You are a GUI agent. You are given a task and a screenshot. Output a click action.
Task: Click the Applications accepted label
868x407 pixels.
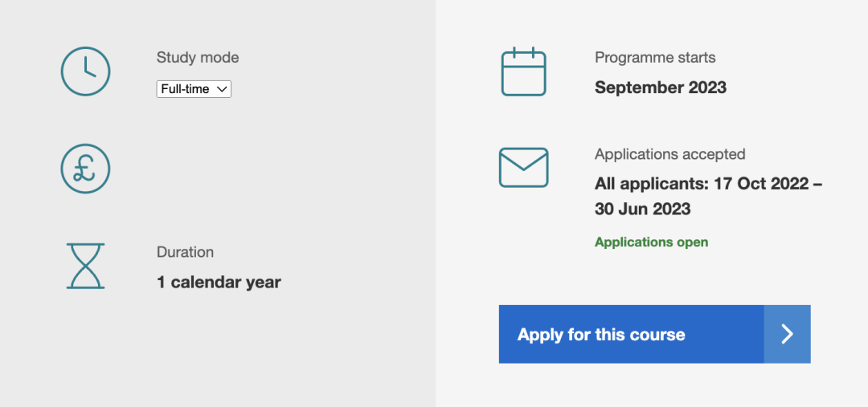pos(669,154)
